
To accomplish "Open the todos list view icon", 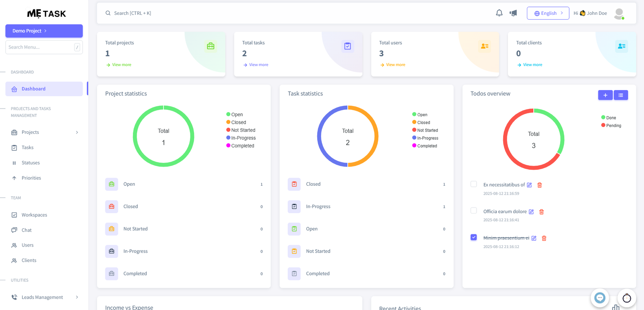I will pyautogui.click(x=621, y=95).
